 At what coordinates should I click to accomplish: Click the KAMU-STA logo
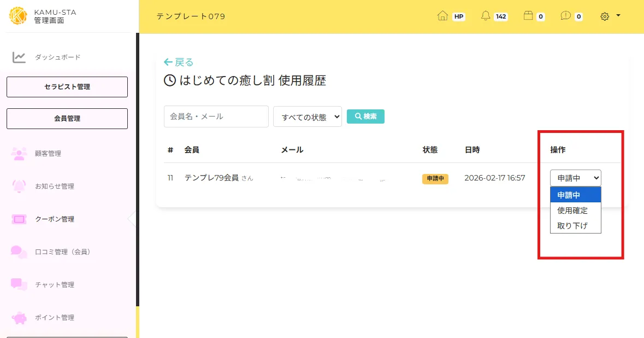pos(18,16)
